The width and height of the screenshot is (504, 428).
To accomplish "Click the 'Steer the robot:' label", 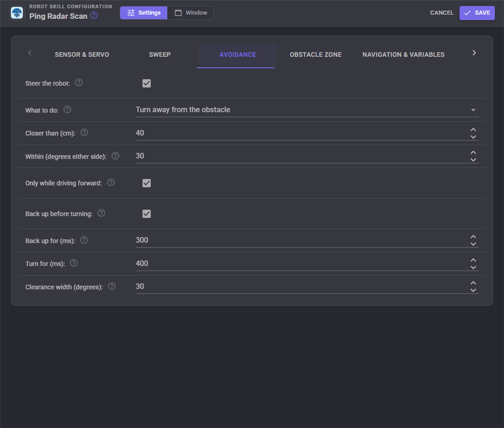I will point(48,83).
